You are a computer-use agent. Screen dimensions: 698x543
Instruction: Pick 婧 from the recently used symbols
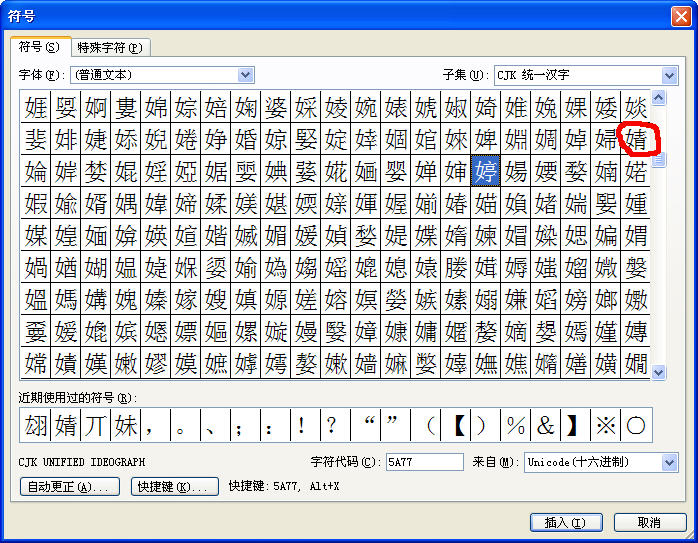click(66, 425)
